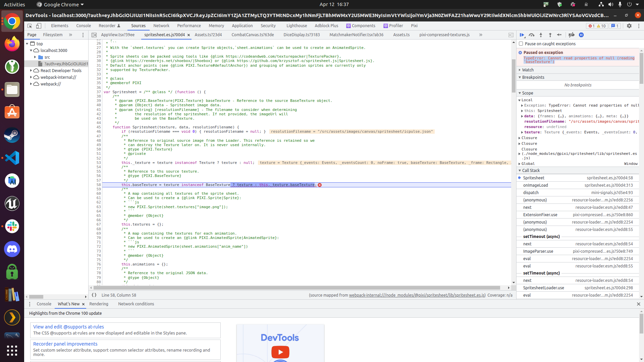Open the Activities overview
This screenshot has width=644, height=362.
14,4
